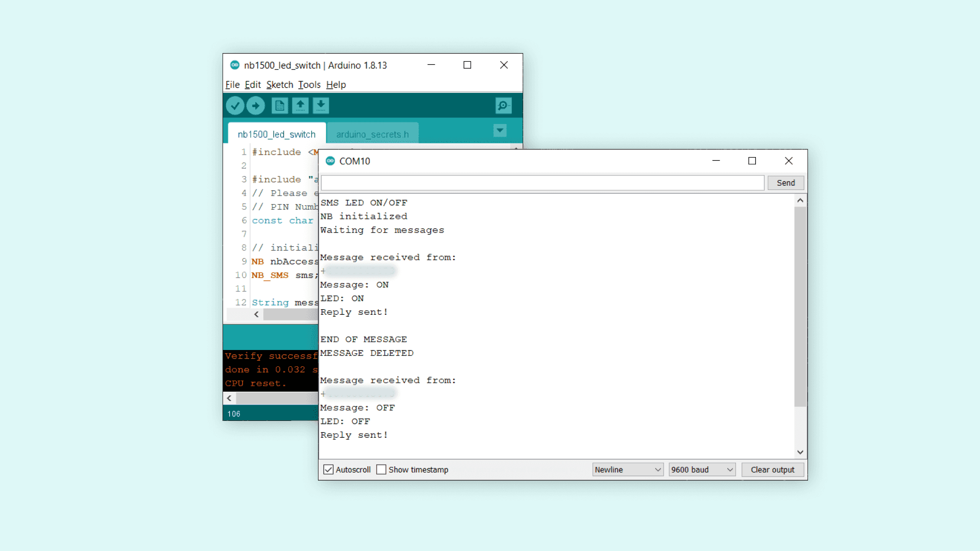Click the Open sketch icon
The height and width of the screenshot is (551, 980).
point(300,106)
